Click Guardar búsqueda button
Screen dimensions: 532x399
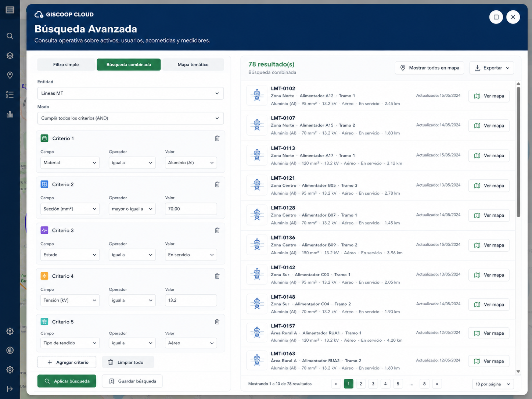(x=132, y=381)
